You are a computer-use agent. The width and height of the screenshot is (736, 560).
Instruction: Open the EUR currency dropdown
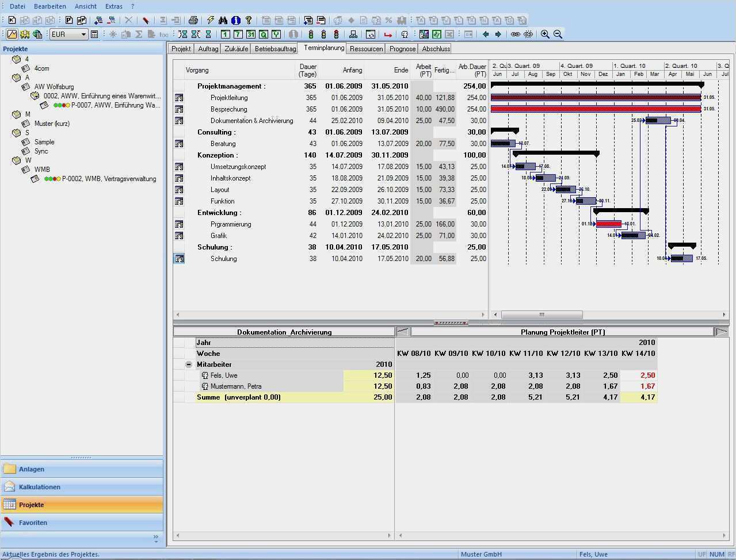(x=83, y=34)
